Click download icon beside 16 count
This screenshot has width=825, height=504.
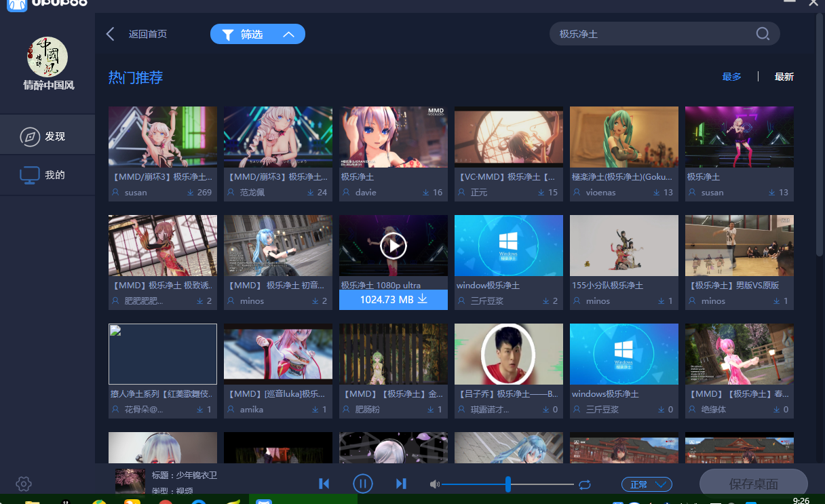pyautogui.click(x=426, y=193)
